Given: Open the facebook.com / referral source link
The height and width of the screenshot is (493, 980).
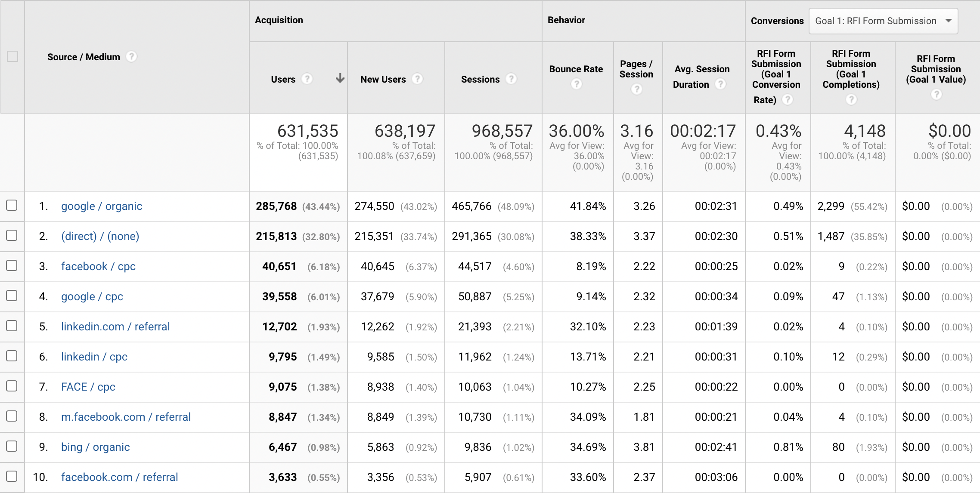Looking at the screenshot, I should 119,477.
